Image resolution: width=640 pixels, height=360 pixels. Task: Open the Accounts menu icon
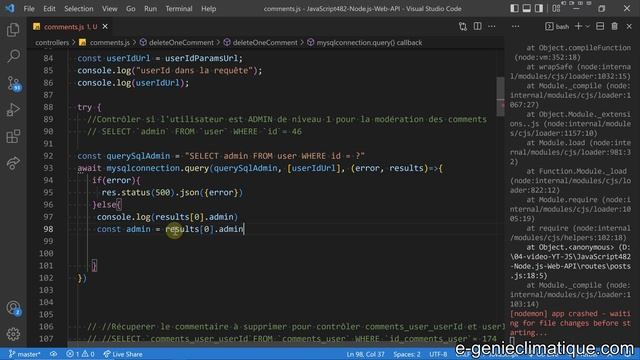(13, 308)
